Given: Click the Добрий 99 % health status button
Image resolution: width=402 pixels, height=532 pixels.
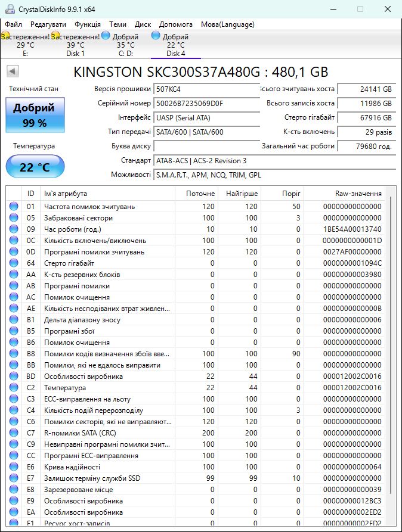Looking at the screenshot, I should pyautogui.click(x=35, y=115).
